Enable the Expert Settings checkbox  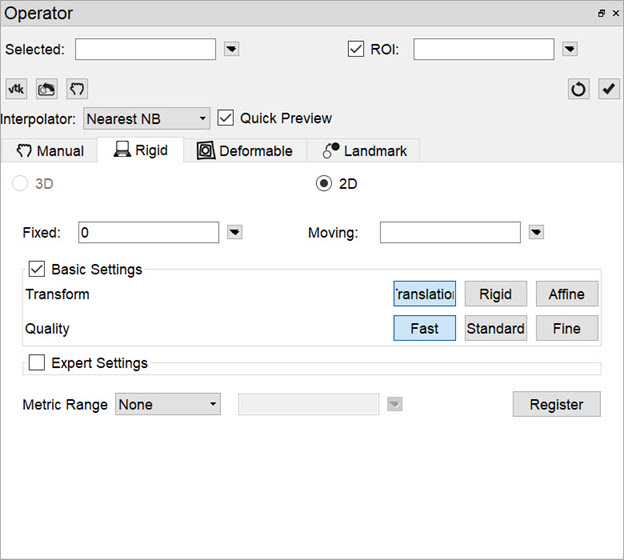click(x=37, y=363)
